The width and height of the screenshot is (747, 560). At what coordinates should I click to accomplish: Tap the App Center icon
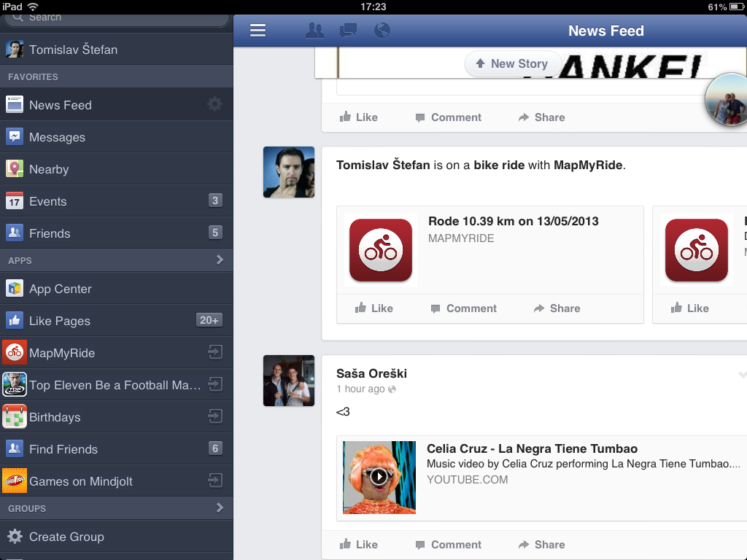pos(15,288)
